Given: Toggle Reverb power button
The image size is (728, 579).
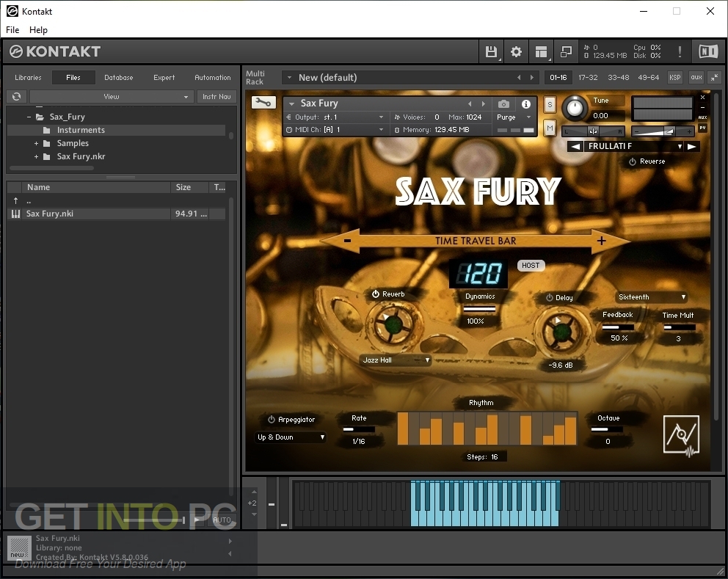Looking at the screenshot, I should (376, 294).
